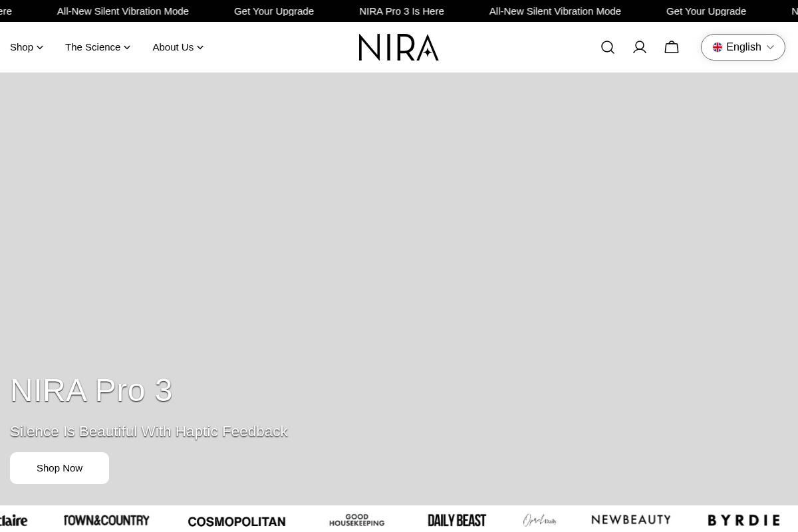Click the Shop Now button
The height and width of the screenshot is (532, 798).
click(59, 467)
